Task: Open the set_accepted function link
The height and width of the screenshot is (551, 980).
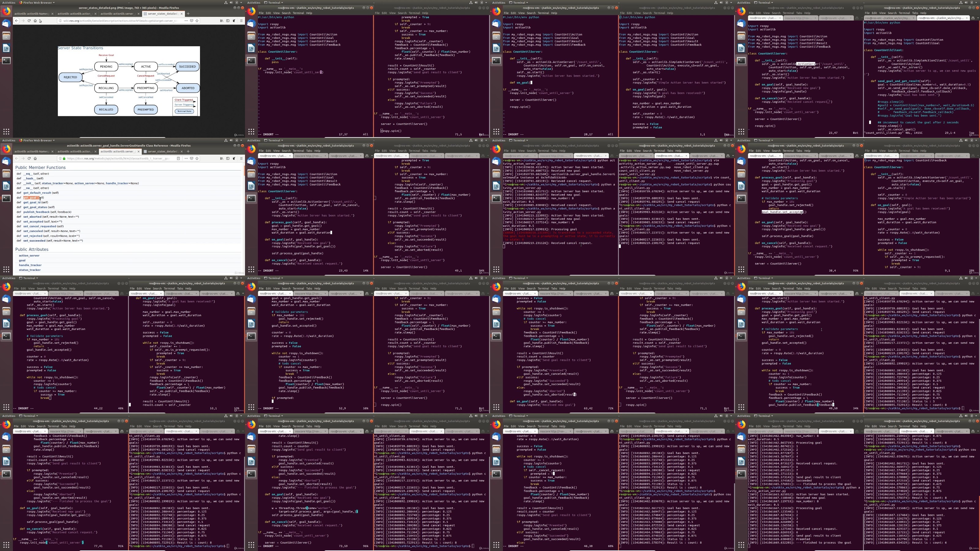Action: 33,221
